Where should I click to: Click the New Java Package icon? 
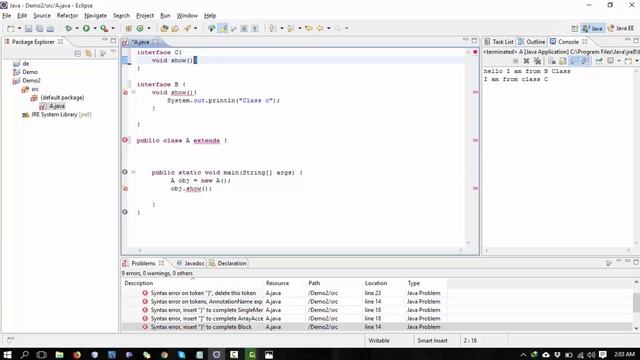click(x=129, y=28)
